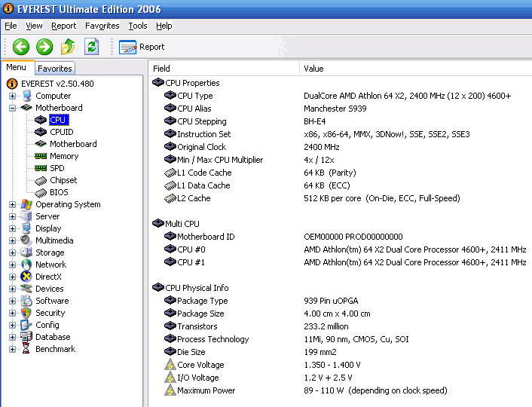Click the Motherboard sub-item icon under CPUID

41,144
